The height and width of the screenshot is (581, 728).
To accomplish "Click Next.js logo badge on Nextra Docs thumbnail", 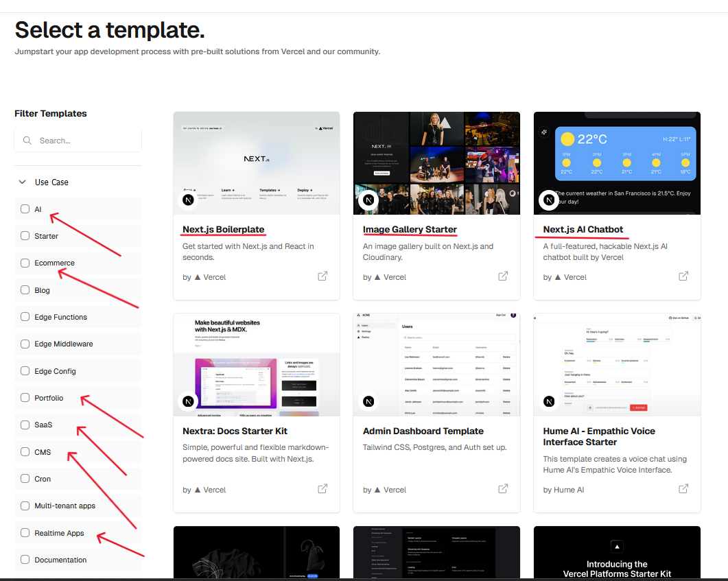I will point(188,401).
